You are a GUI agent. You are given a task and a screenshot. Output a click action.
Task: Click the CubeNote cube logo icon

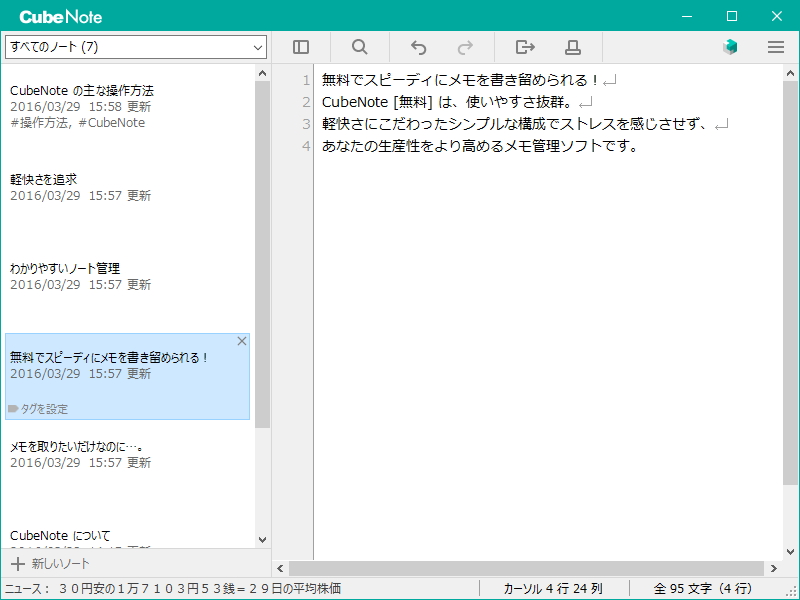click(x=730, y=47)
